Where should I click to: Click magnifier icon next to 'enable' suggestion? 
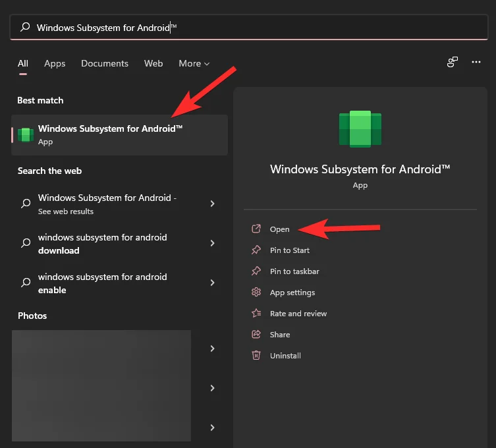click(x=26, y=282)
